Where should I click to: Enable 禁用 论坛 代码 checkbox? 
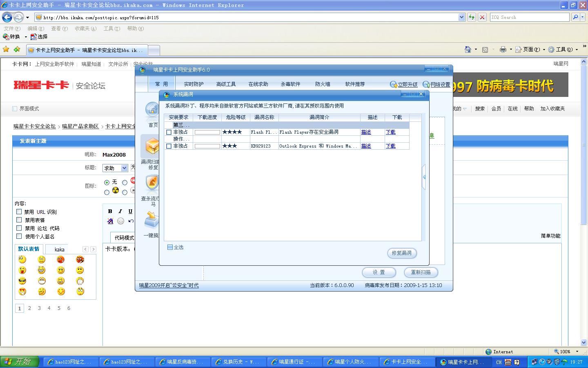coord(19,228)
